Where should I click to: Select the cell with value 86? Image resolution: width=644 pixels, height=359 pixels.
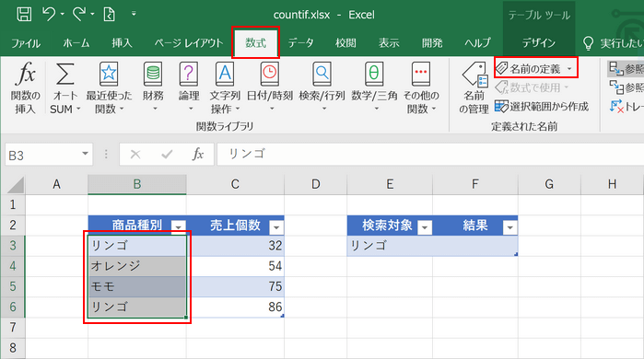(235, 307)
